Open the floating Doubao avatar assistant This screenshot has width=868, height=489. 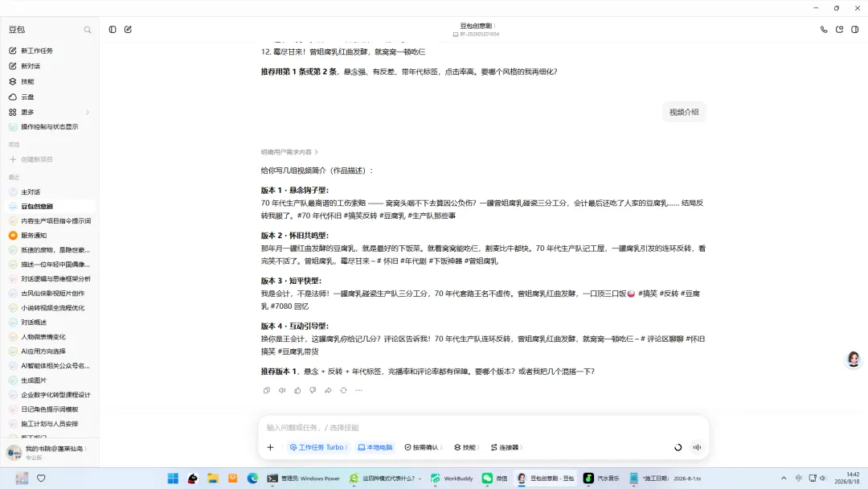tap(854, 360)
